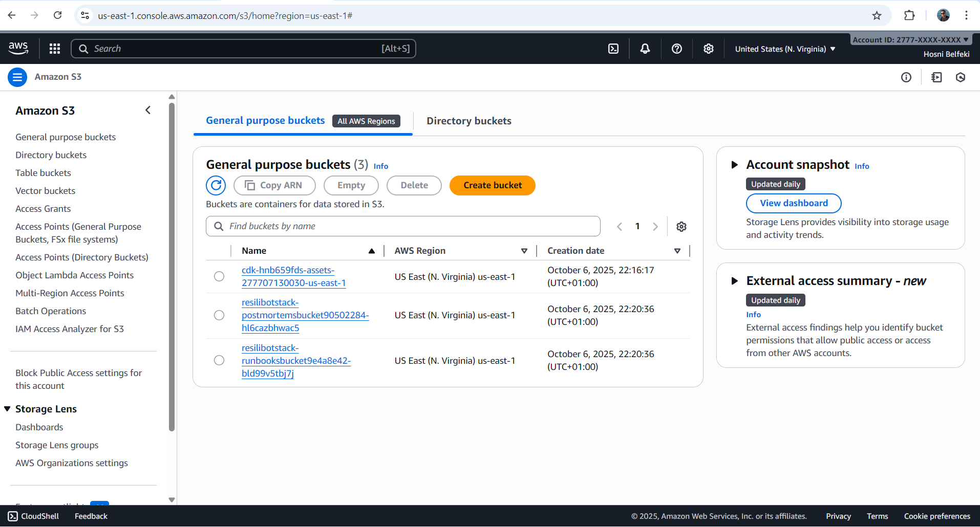This screenshot has width=980, height=527.
Task: Focus the Find buckets by name field
Action: [x=403, y=226]
